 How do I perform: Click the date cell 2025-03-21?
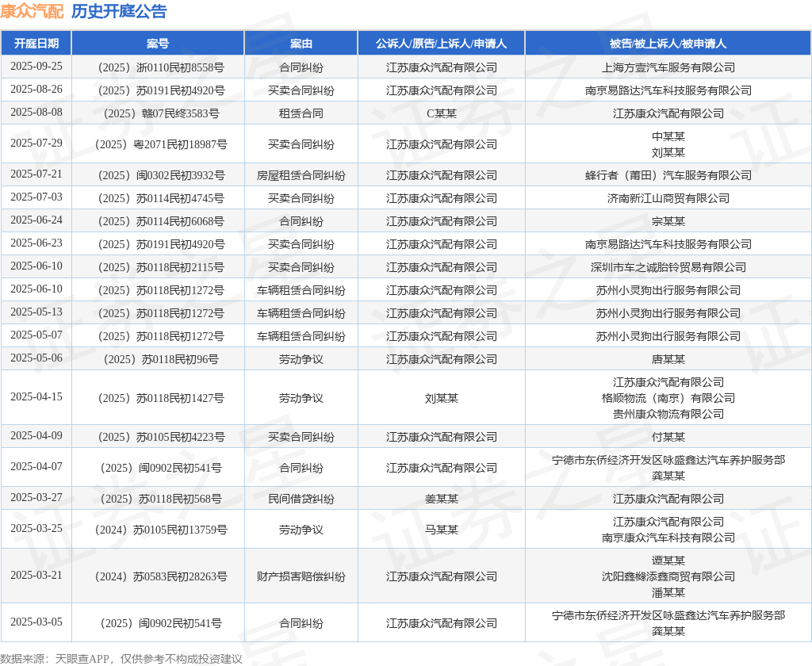pos(36,575)
